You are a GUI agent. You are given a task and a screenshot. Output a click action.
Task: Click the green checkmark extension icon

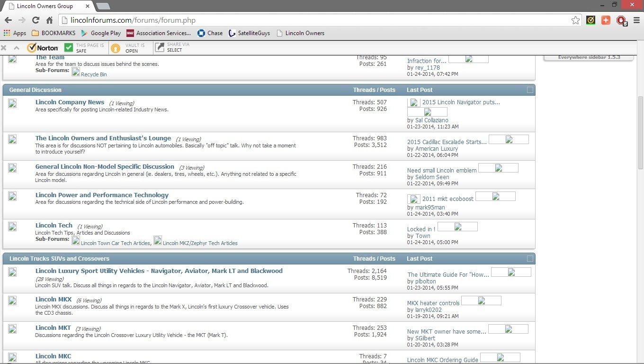tap(590, 20)
